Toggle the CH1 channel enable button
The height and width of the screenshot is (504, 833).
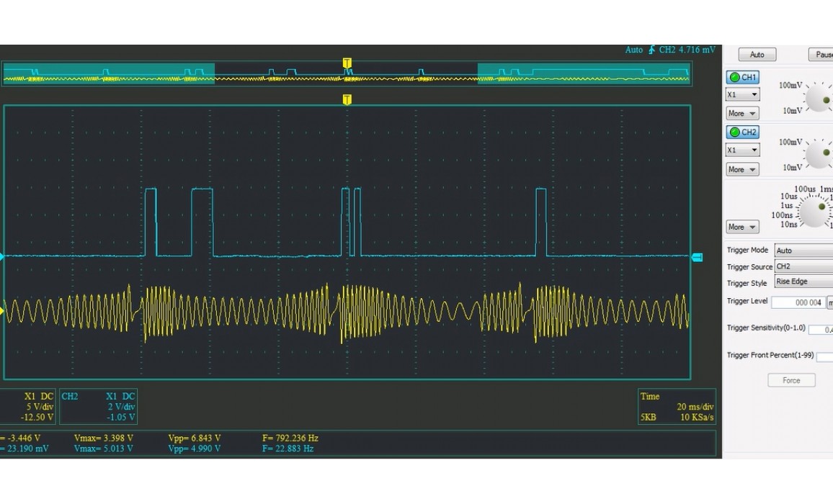pos(742,77)
